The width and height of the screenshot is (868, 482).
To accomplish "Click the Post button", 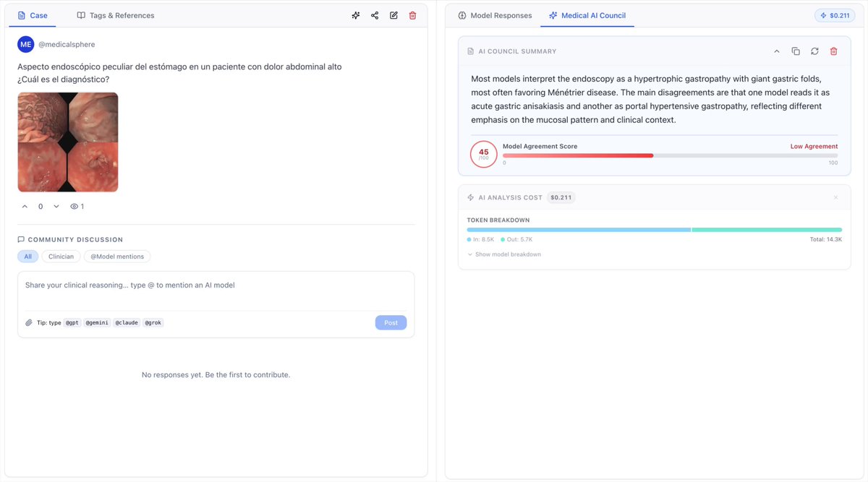I will (391, 323).
